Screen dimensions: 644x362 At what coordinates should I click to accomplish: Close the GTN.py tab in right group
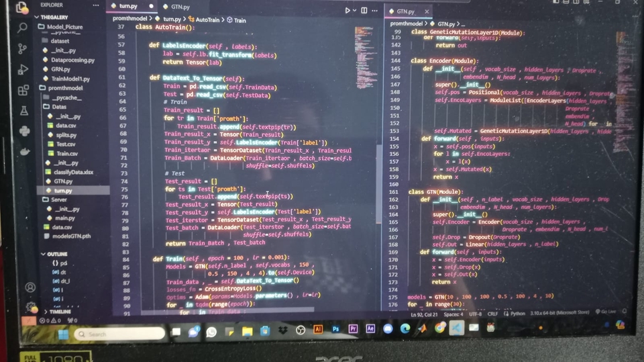(427, 11)
